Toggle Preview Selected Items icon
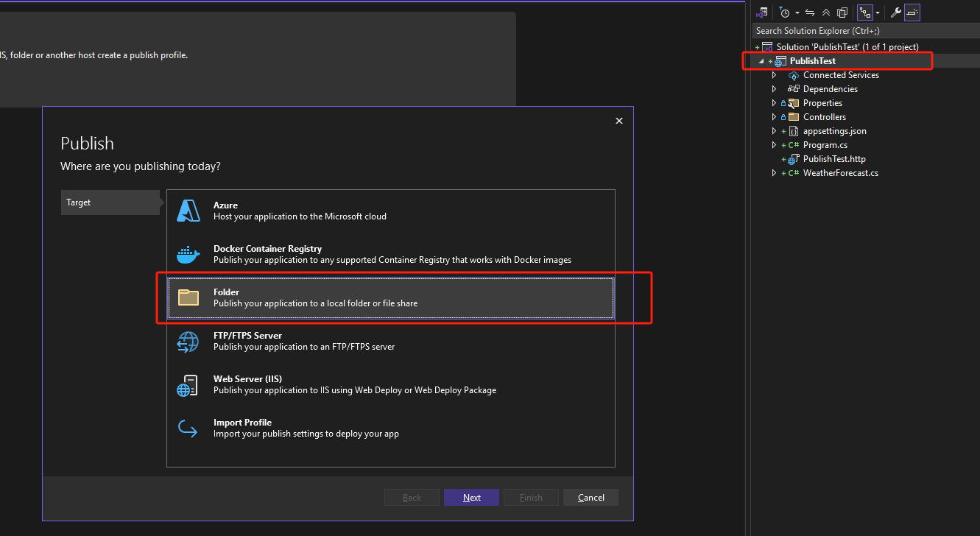The width and height of the screenshot is (980, 536). [912, 13]
